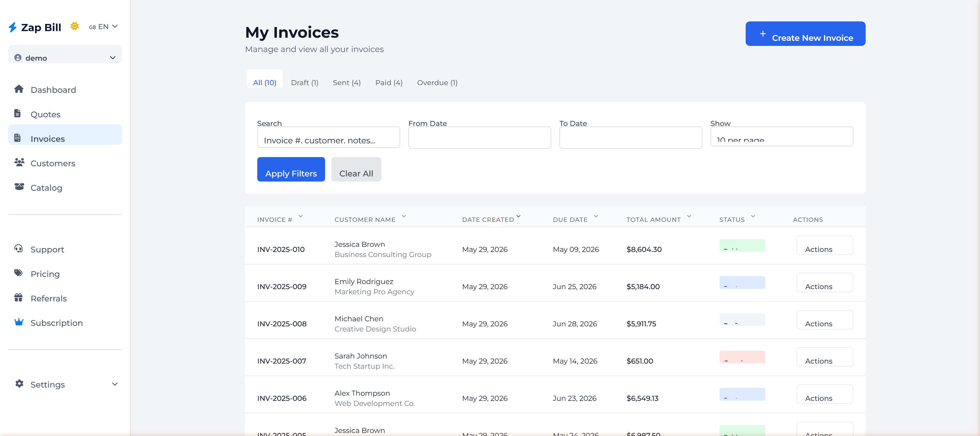Expand the Settings chevron
The width and height of the screenshot is (980, 436).
pos(115,384)
